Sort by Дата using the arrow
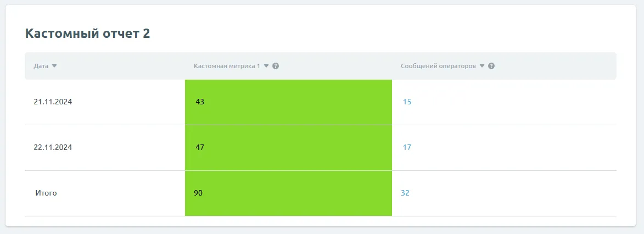 pos(54,66)
